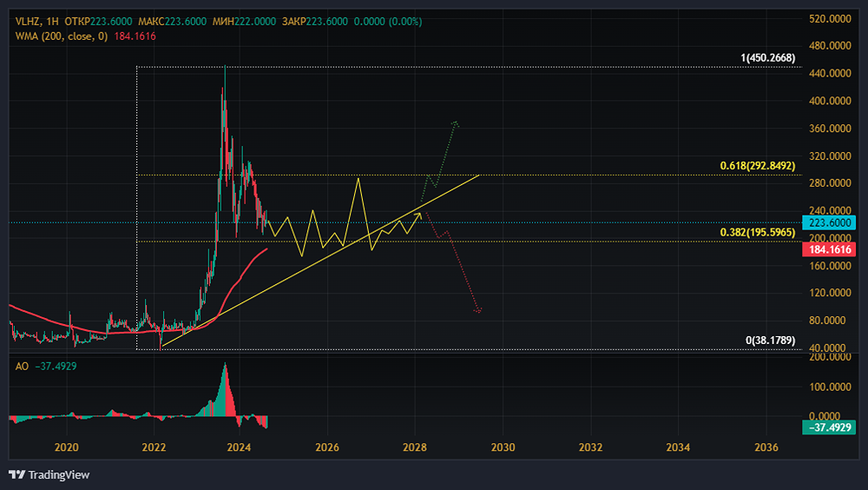Click the TradingView logo
The height and width of the screenshot is (490, 868).
click(x=49, y=474)
